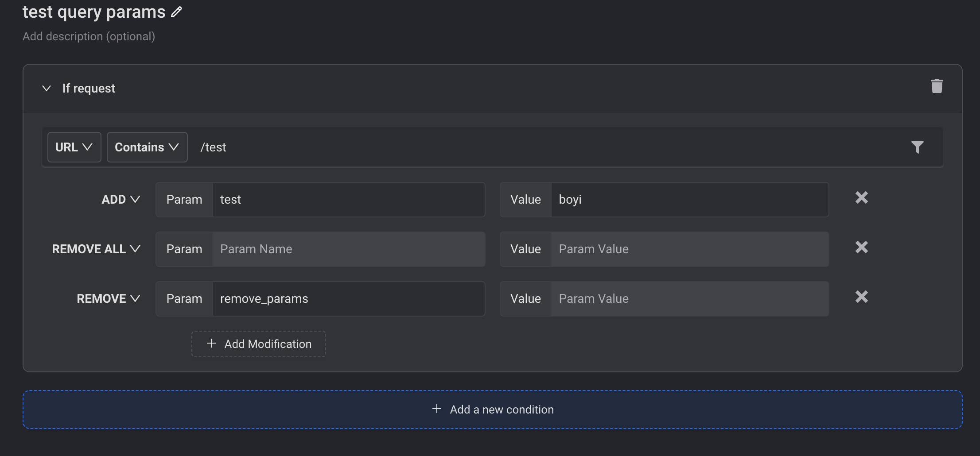Change the ADD action type dropdown
Image resolution: width=980 pixels, height=456 pixels.
(121, 200)
